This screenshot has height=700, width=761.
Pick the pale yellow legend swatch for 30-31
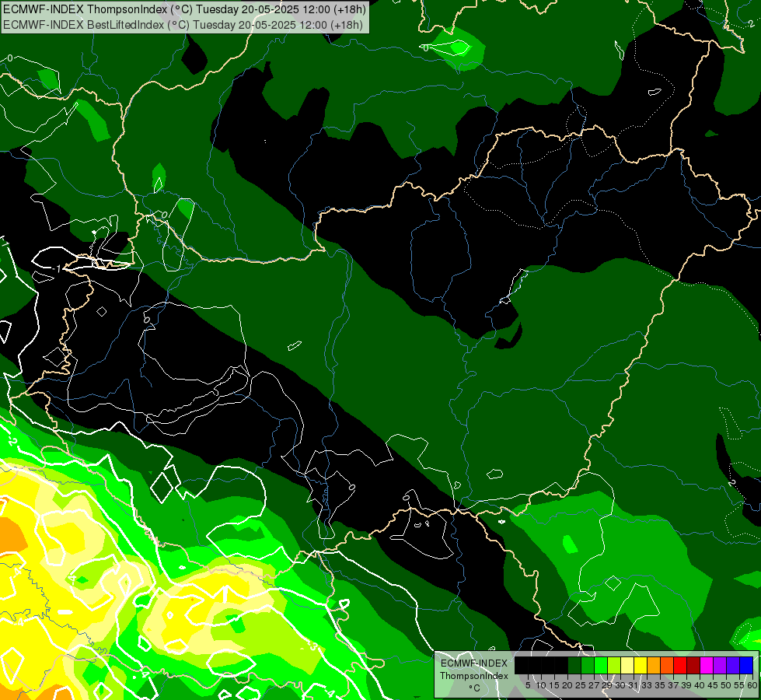coord(627,665)
